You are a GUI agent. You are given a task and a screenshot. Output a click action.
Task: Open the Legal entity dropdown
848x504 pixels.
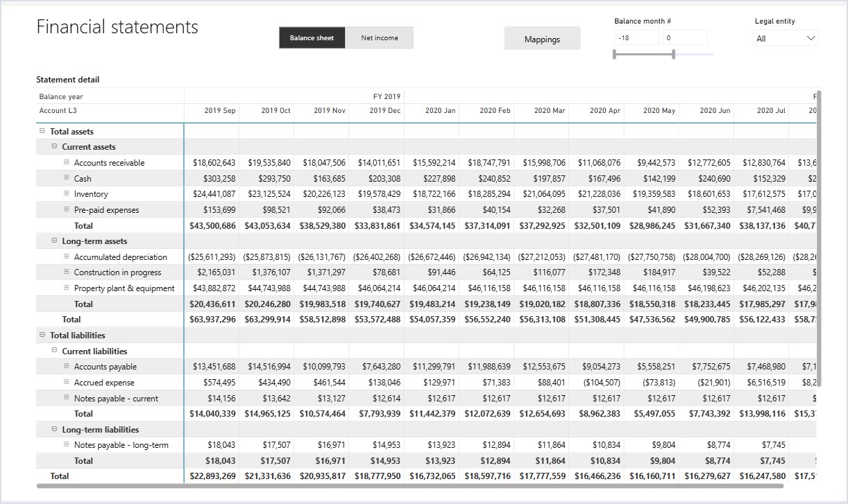tap(786, 38)
